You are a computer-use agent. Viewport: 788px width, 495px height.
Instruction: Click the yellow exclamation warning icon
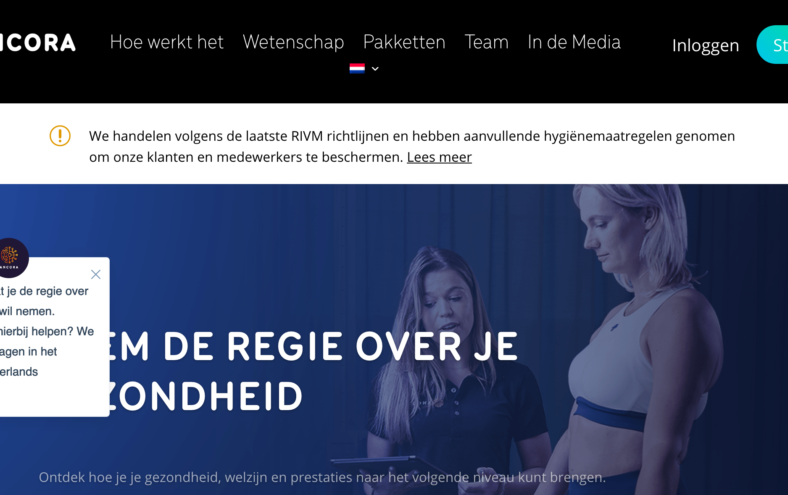click(x=60, y=136)
